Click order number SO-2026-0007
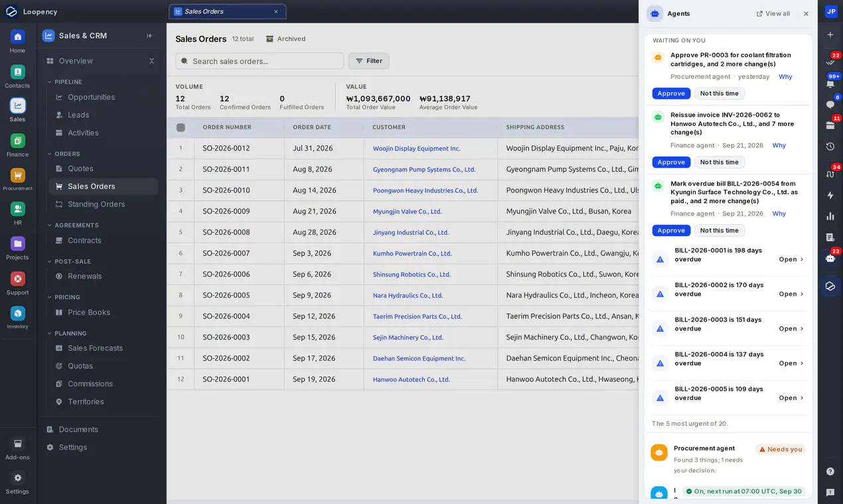Screen dimensions: 843x504 point(226,253)
